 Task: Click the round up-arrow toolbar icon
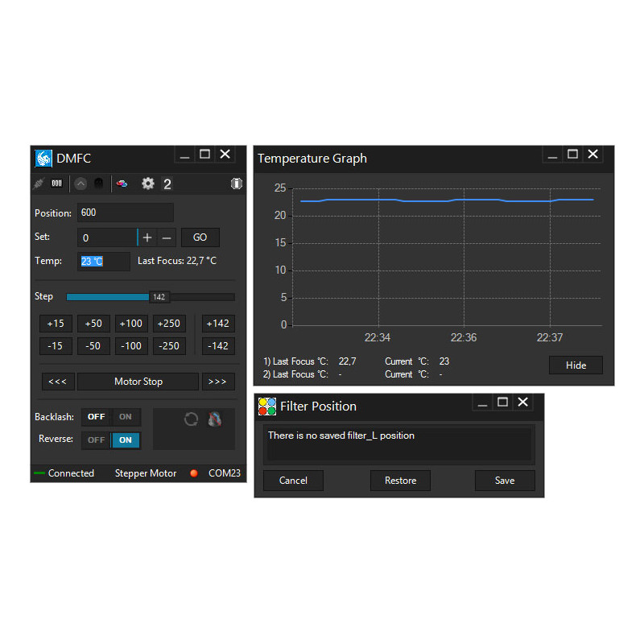point(80,184)
